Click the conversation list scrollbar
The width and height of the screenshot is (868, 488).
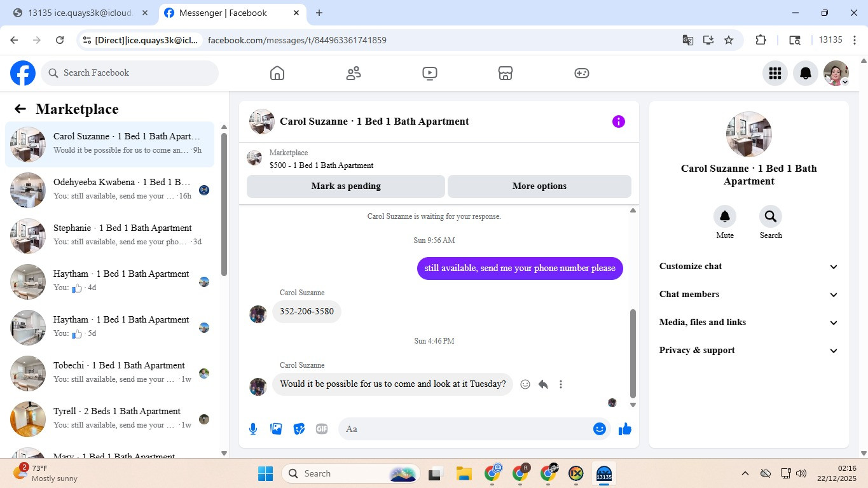coord(224,204)
